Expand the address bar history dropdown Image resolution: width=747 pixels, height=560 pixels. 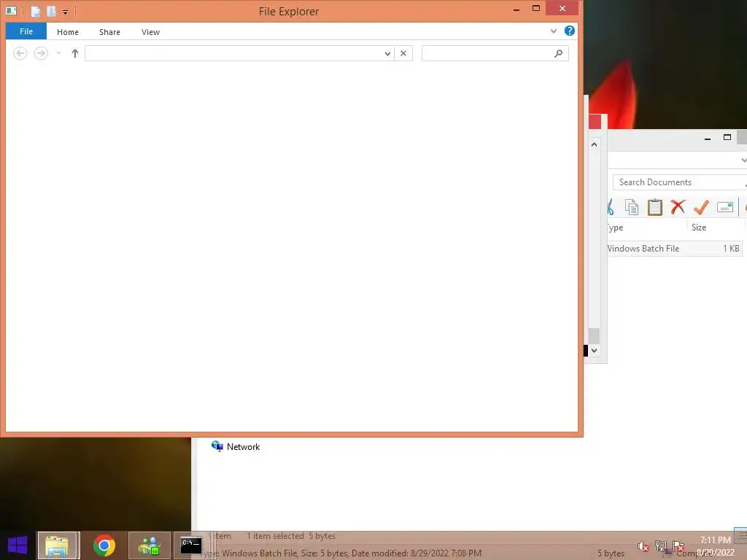[x=388, y=53]
